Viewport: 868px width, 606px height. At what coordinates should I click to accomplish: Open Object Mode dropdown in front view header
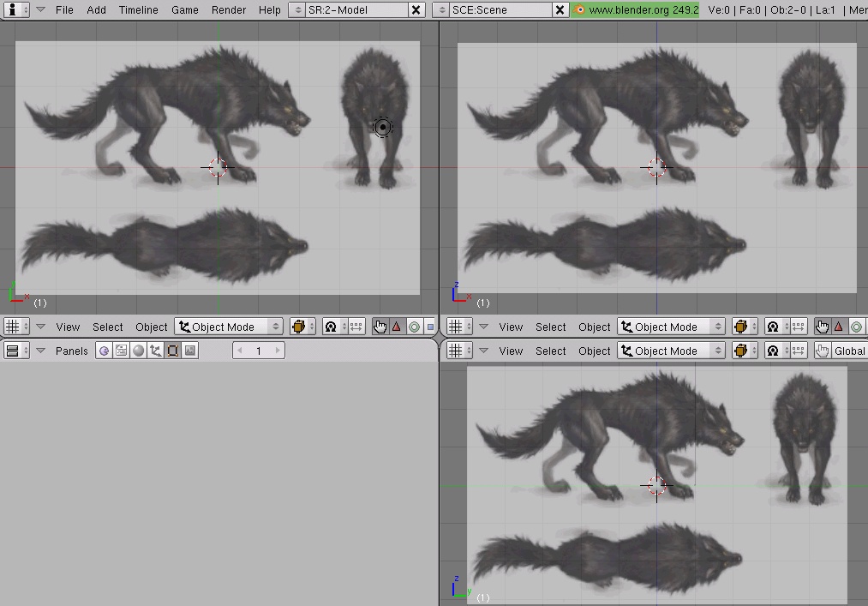tap(671, 327)
